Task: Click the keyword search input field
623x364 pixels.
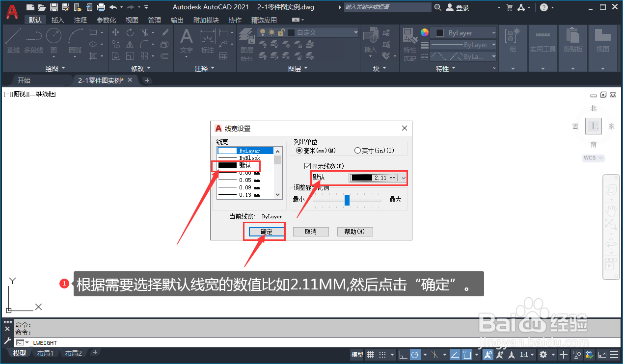Action: (387, 7)
